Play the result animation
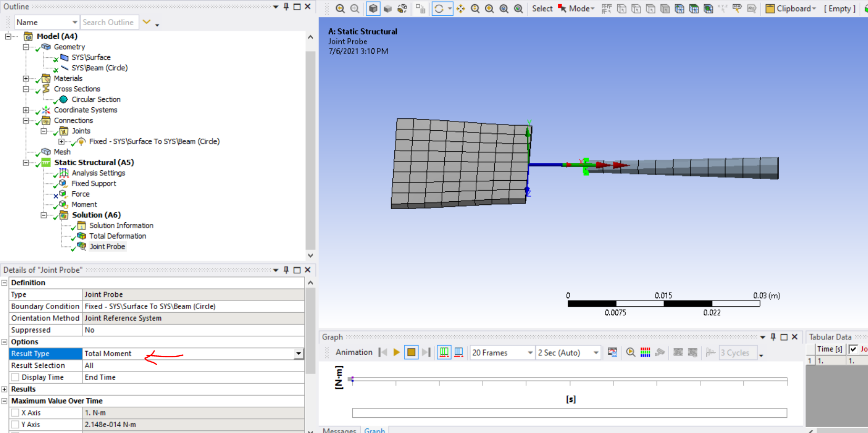Screen dimensions: 868x433 point(396,353)
